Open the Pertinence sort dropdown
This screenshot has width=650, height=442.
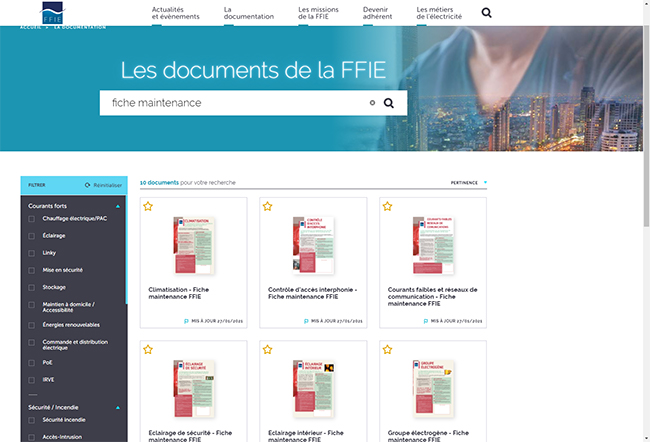(468, 183)
